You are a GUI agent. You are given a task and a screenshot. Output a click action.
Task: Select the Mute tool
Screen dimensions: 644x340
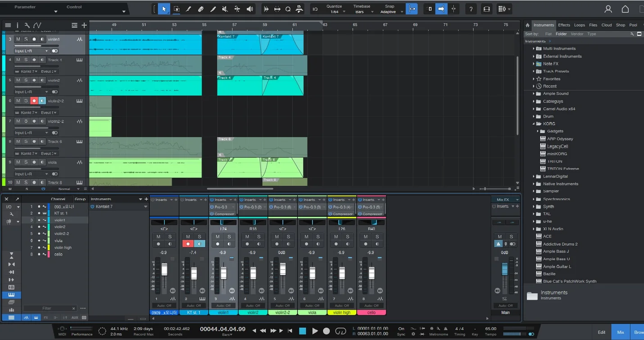coord(225,9)
